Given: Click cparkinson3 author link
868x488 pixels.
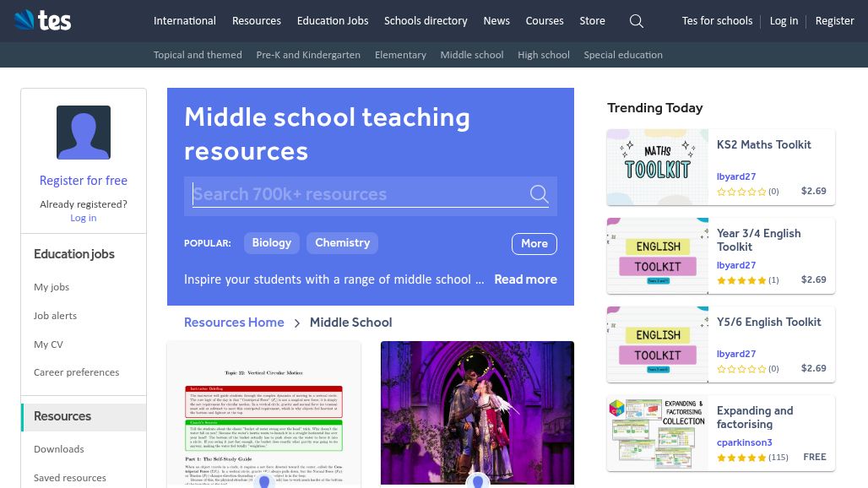Looking at the screenshot, I should (745, 442).
